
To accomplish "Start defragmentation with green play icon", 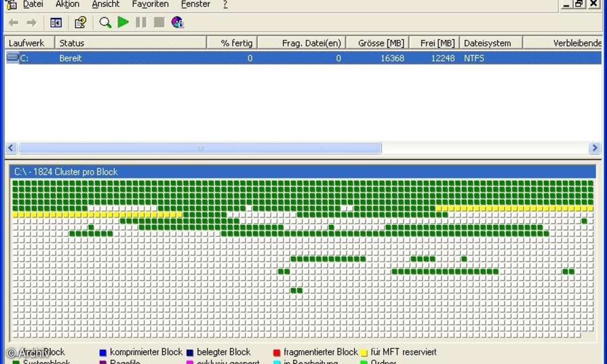I will click(123, 23).
